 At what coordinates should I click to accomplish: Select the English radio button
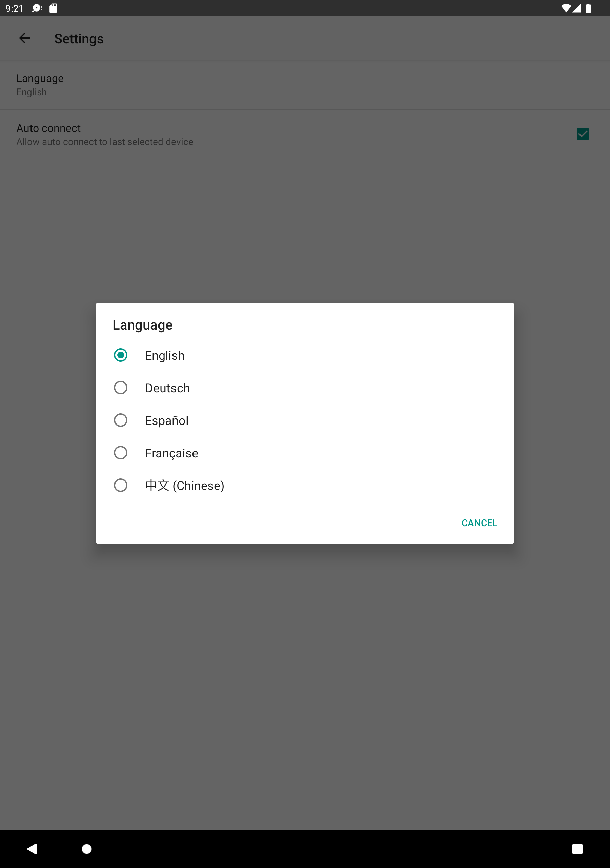coord(121,355)
